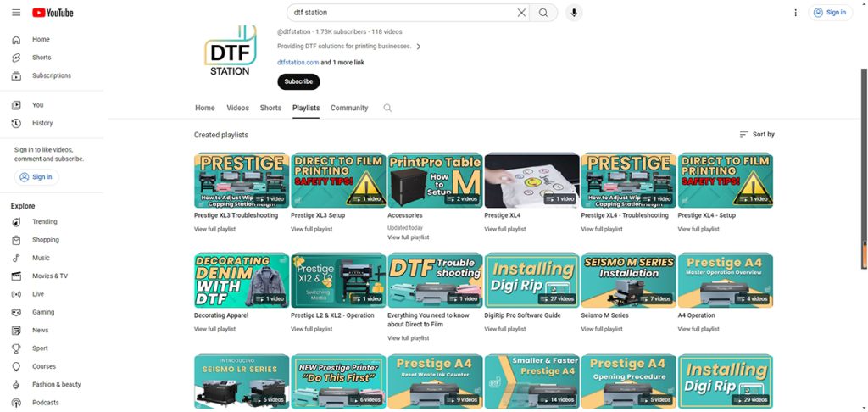
Task: Open the three-dot settings menu
Action: (x=795, y=13)
